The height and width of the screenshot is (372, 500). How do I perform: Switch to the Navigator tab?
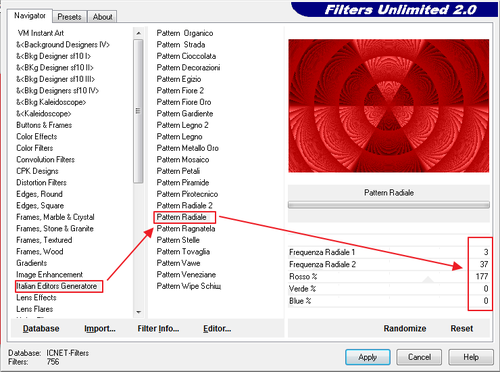click(x=30, y=16)
